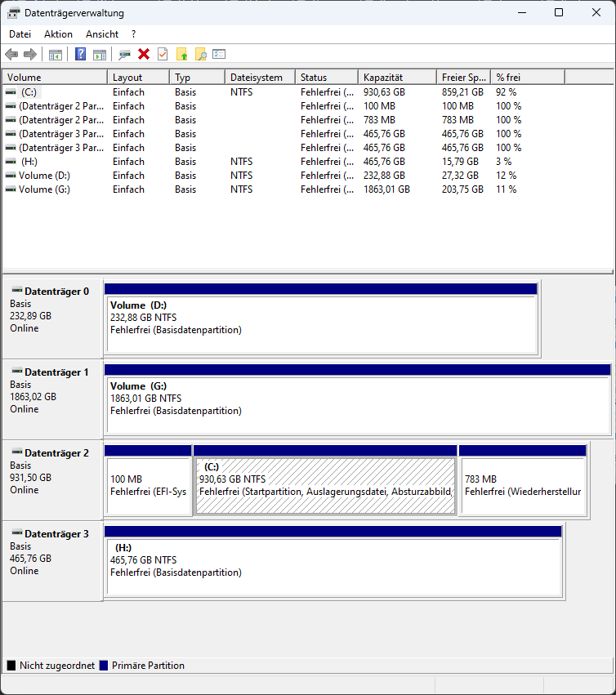Click the disk icon next to Datenträger 2
The height and width of the screenshot is (695, 616).
point(17,452)
